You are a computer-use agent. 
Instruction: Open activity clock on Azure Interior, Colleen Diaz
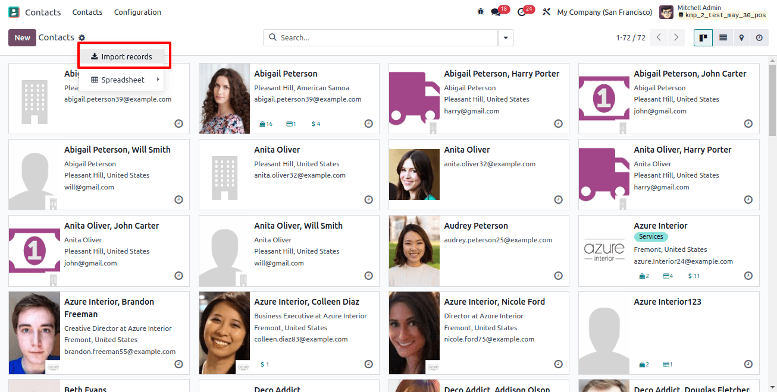(x=369, y=364)
